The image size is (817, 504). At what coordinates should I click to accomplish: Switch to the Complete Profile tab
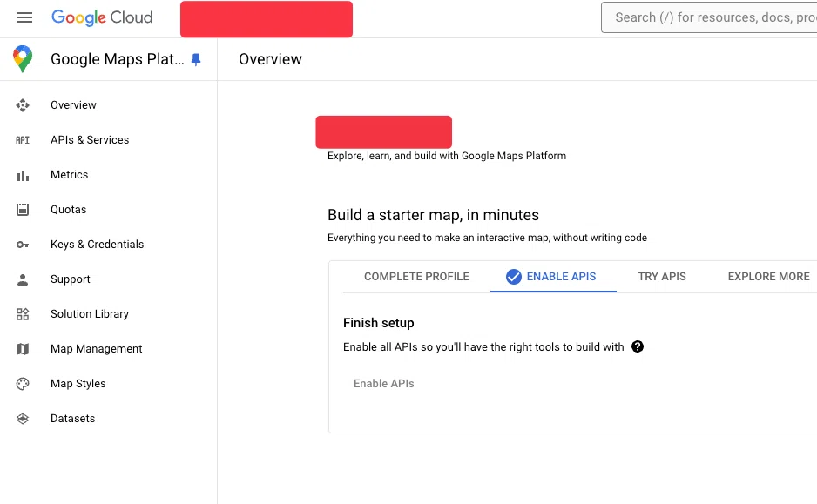tap(416, 277)
